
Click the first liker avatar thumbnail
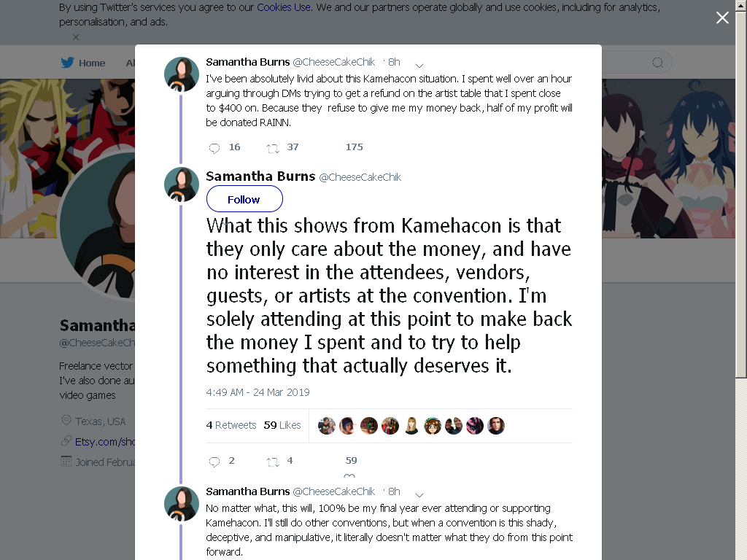(x=326, y=426)
